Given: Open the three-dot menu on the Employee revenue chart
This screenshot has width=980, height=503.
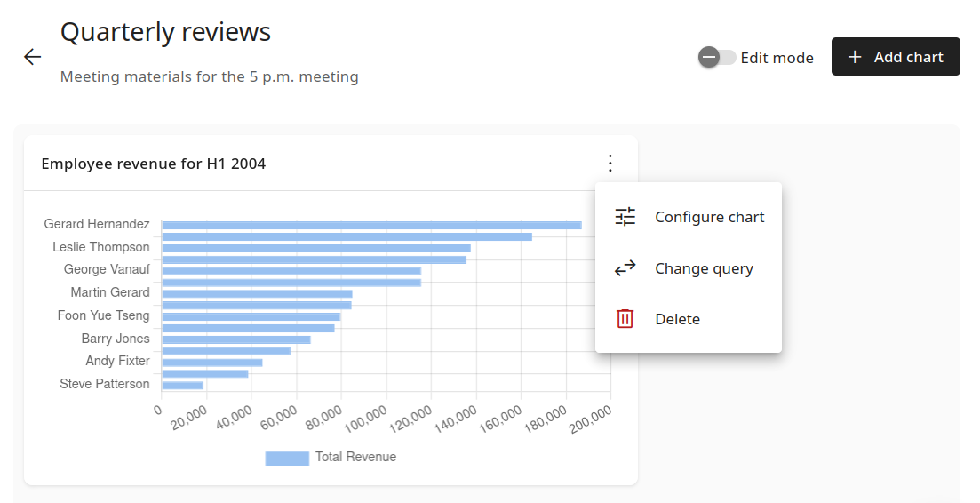Looking at the screenshot, I should [610, 164].
